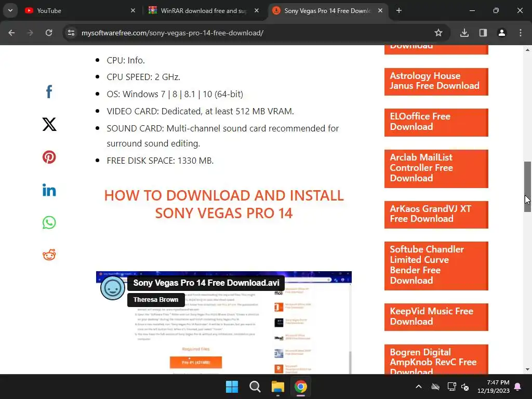Viewport: 532px width, 399px height.
Task: Select the Sony Vegas Pro 14 tab
Action: (327, 10)
